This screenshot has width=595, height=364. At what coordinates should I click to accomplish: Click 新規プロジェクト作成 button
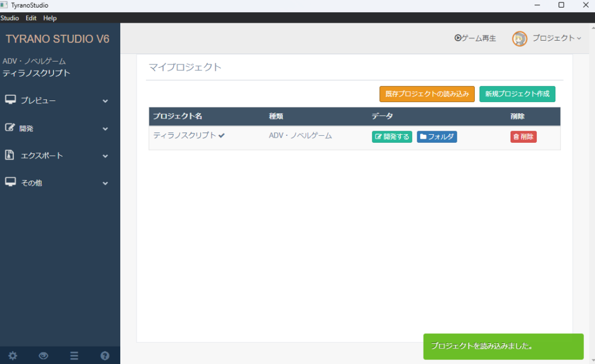point(517,93)
